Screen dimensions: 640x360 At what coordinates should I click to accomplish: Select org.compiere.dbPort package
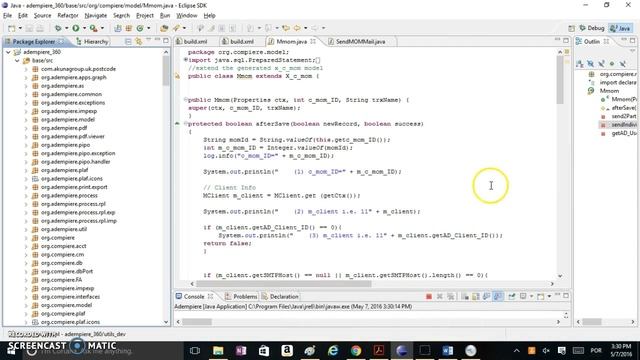67,271
